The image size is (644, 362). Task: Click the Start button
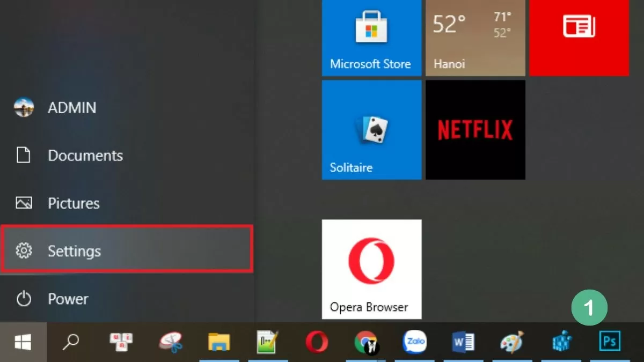(x=24, y=342)
